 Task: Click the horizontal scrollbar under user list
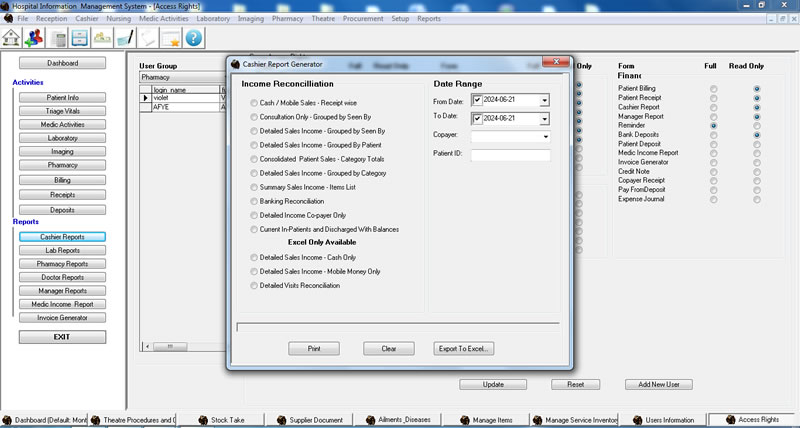183,346
